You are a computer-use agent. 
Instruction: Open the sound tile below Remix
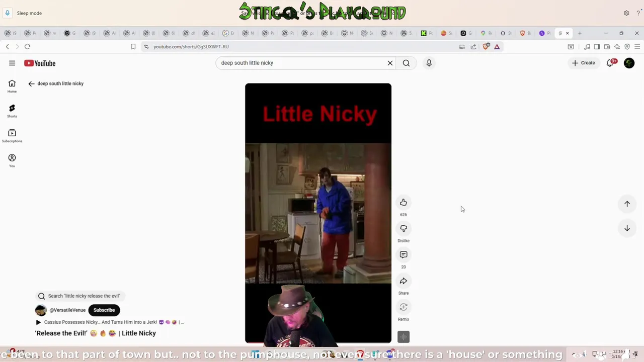point(404,336)
